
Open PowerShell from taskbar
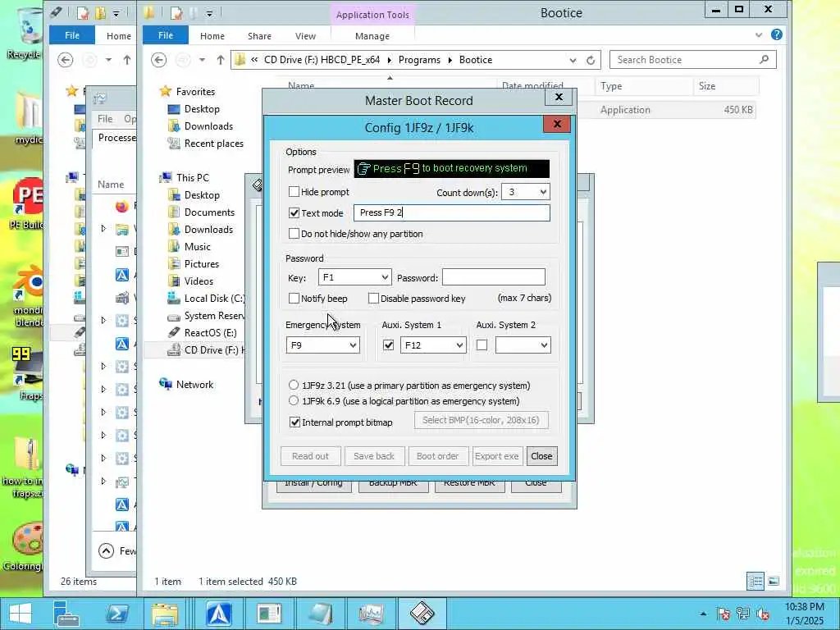coord(116,614)
